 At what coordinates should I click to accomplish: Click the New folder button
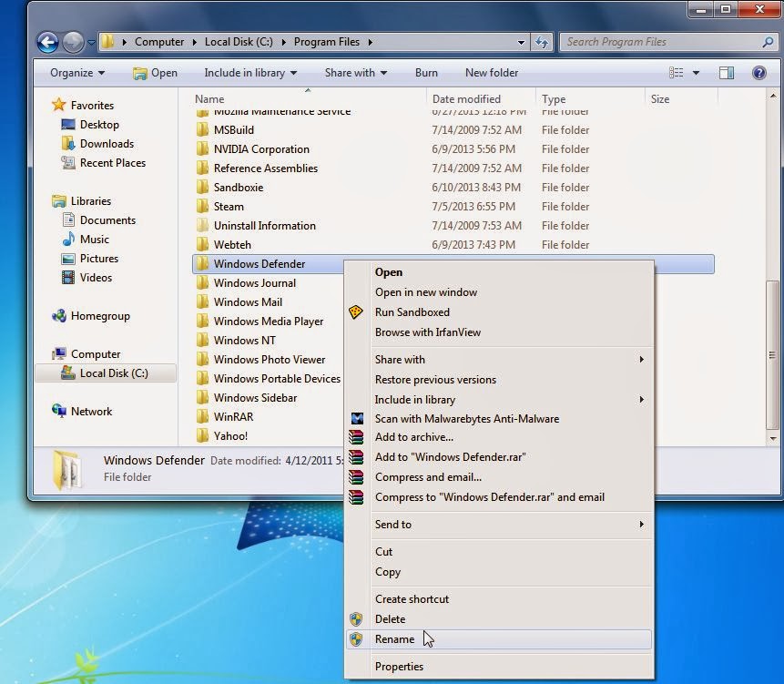click(492, 73)
